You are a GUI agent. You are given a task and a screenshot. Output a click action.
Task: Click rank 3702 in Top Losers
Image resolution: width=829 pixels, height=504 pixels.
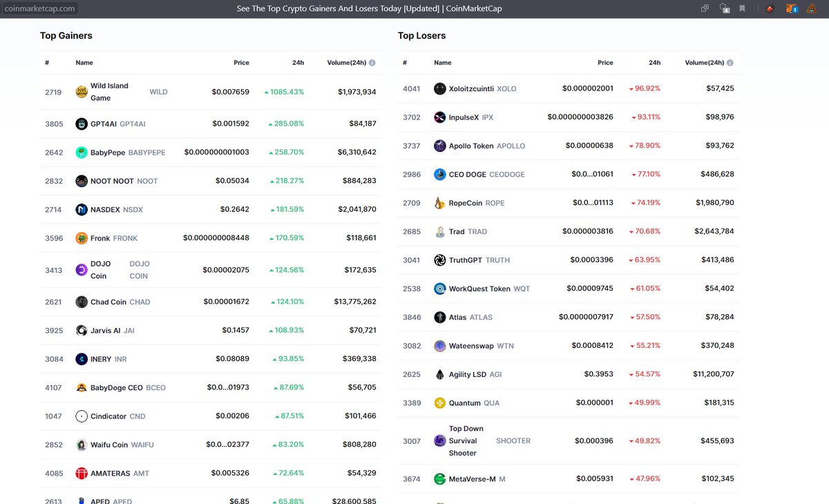412,117
